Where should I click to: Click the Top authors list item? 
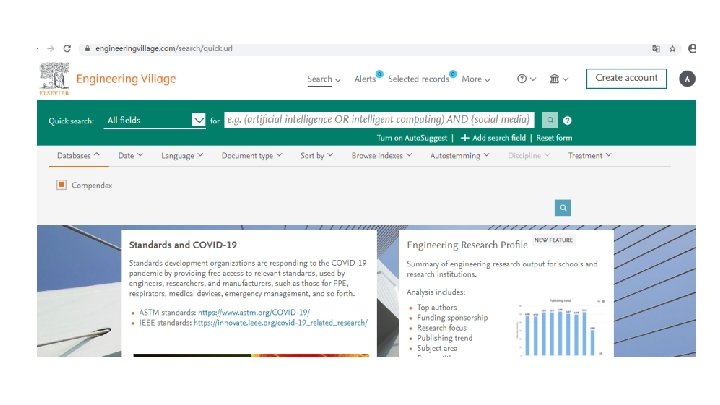pyautogui.click(x=437, y=307)
